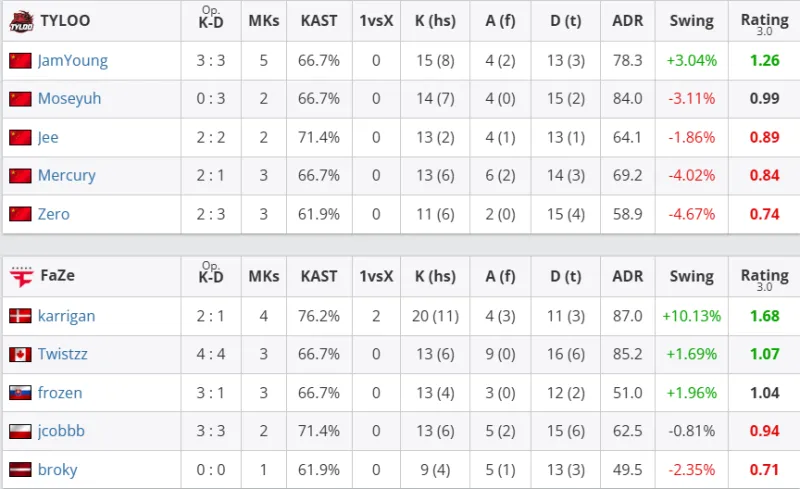Open Zero's player profile
The width and height of the screenshot is (800, 489).
tap(54, 214)
